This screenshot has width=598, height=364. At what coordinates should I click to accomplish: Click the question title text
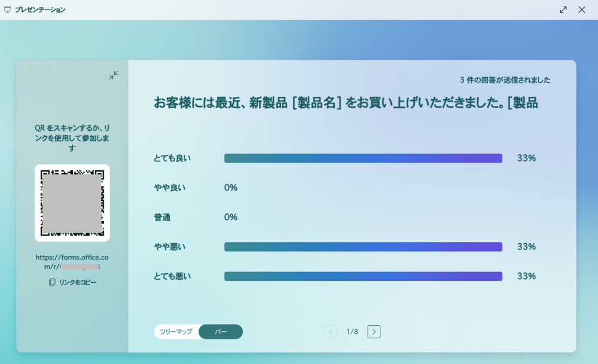point(346,103)
